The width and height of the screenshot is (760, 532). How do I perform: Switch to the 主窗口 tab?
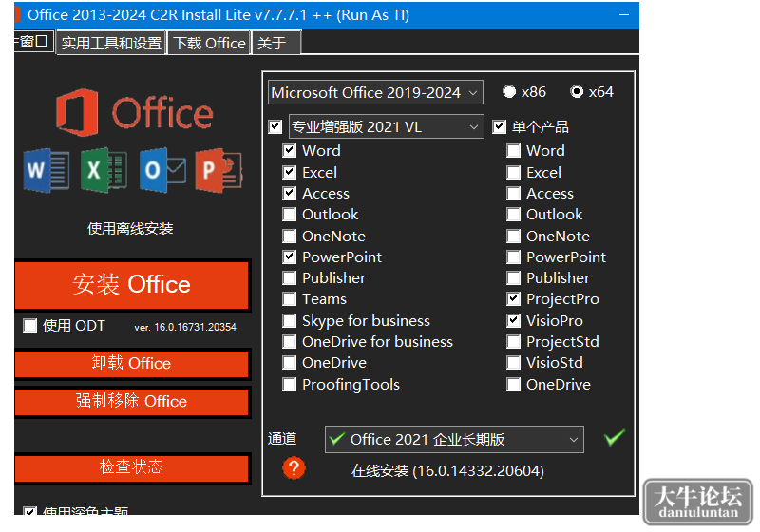click(x=33, y=41)
